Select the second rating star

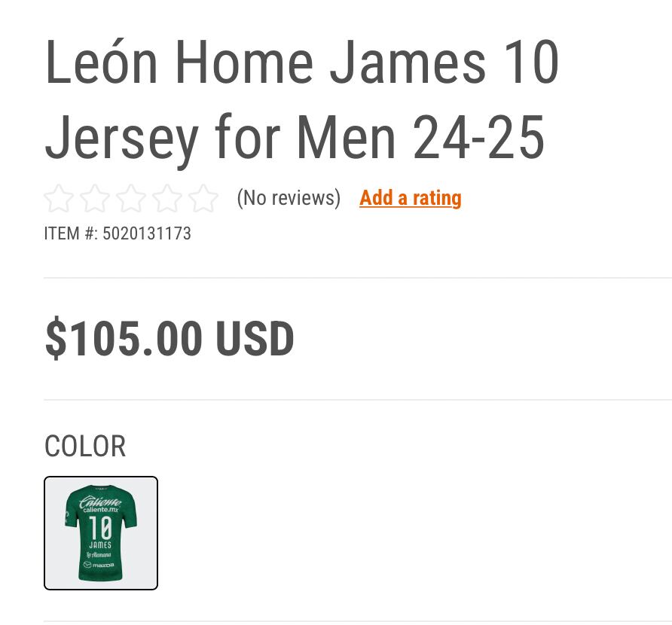point(95,199)
